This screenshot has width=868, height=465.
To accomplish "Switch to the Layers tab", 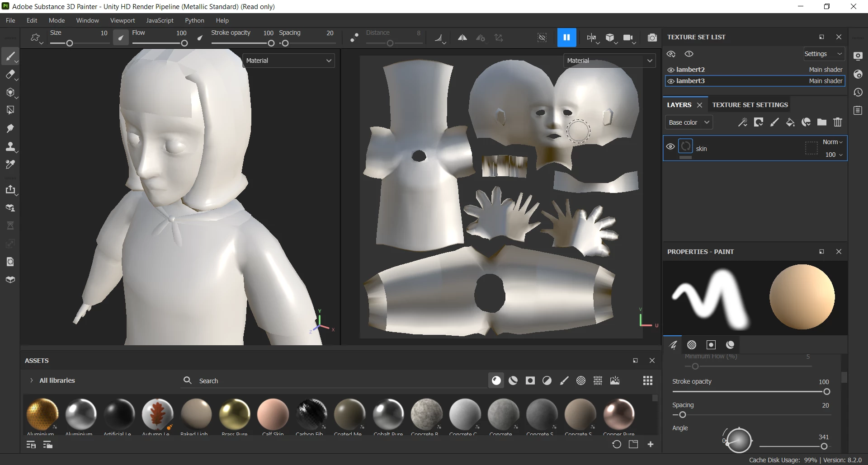I will 679,105.
